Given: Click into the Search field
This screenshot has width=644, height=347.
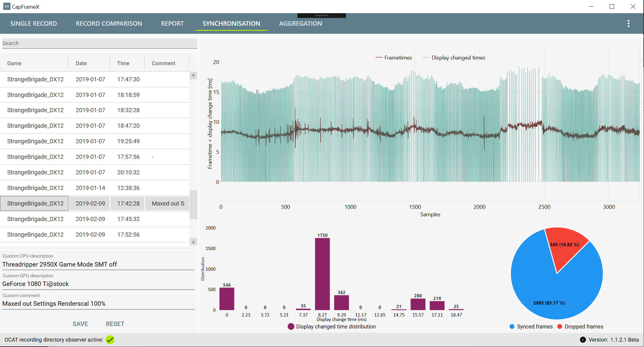Looking at the screenshot, I should [99, 43].
